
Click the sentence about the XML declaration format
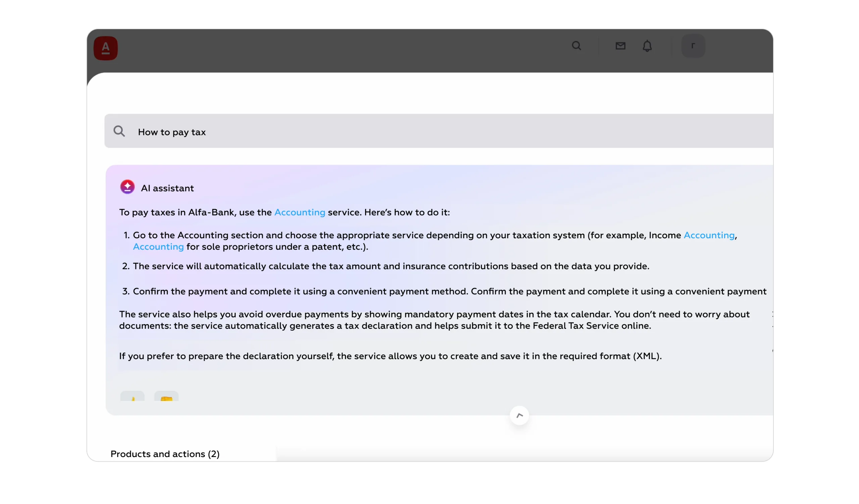pyautogui.click(x=390, y=356)
